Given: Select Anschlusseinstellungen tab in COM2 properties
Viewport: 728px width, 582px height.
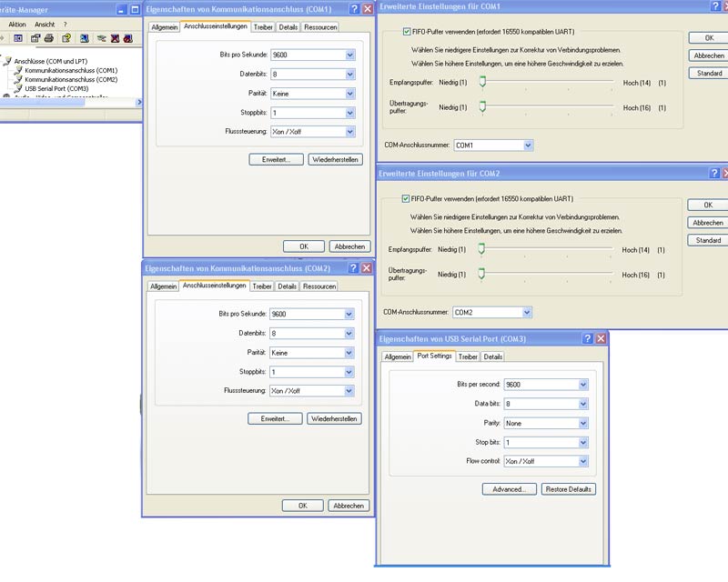Looking at the screenshot, I should tap(215, 286).
